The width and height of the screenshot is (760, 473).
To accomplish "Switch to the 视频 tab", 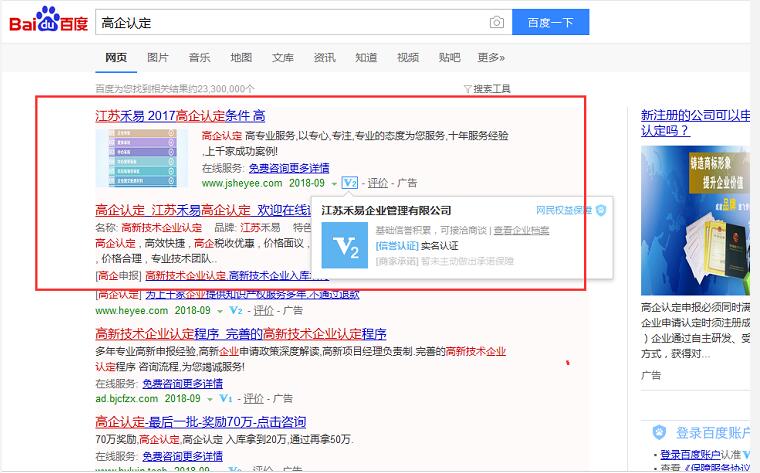I will 408,58.
